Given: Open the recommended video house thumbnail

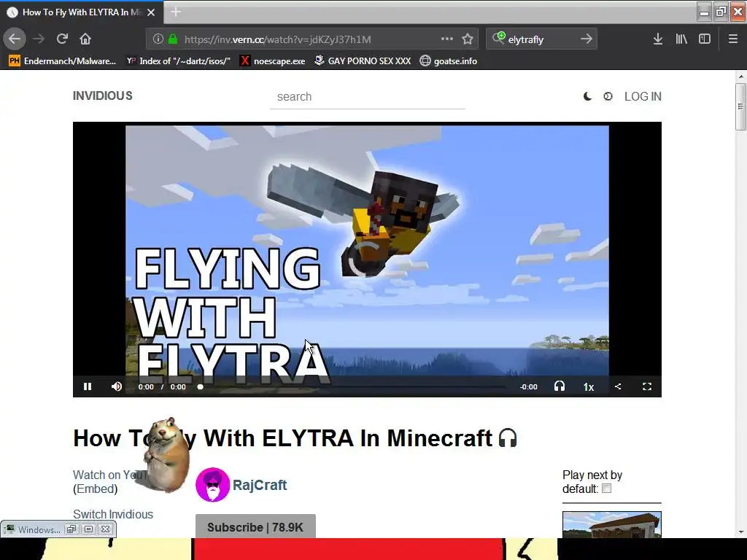Looking at the screenshot, I should (612, 524).
